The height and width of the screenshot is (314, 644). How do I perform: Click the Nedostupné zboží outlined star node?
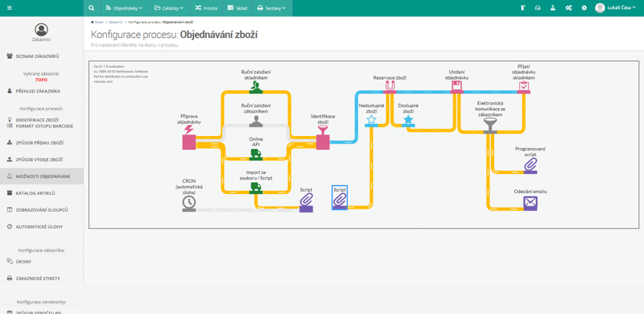click(x=371, y=121)
